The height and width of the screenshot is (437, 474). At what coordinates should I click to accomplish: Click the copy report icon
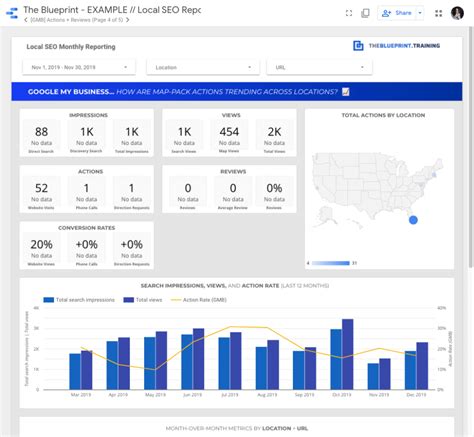365,13
